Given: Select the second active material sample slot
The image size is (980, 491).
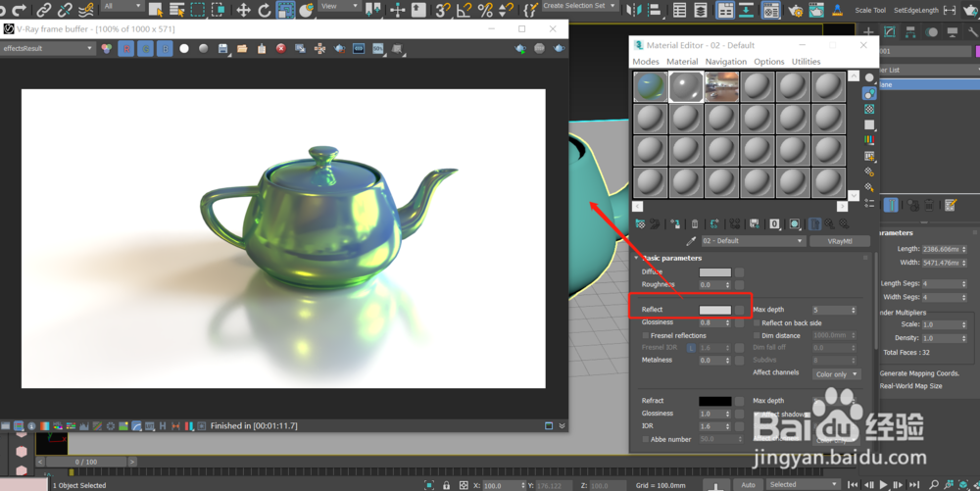Looking at the screenshot, I should (686, 86).
